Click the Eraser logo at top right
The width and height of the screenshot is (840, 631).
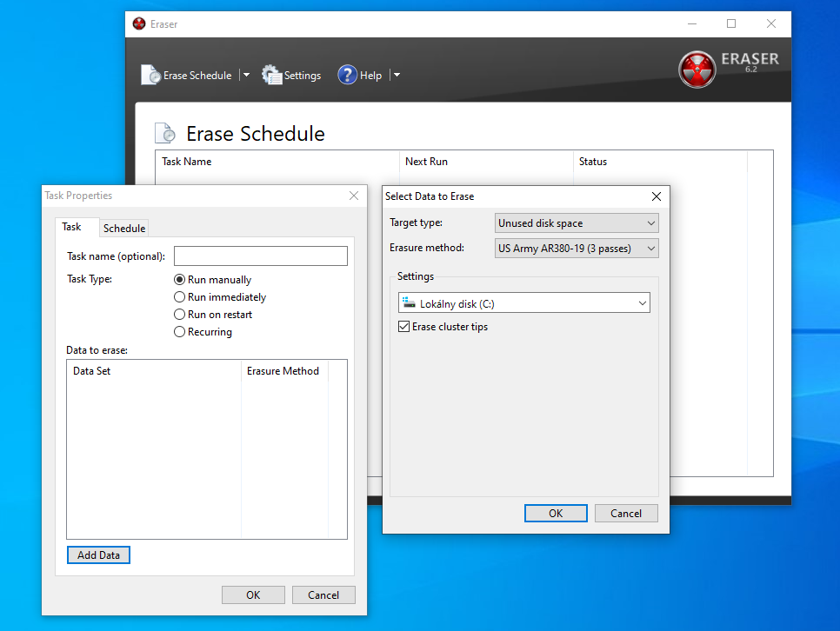[x=697, y=70]
